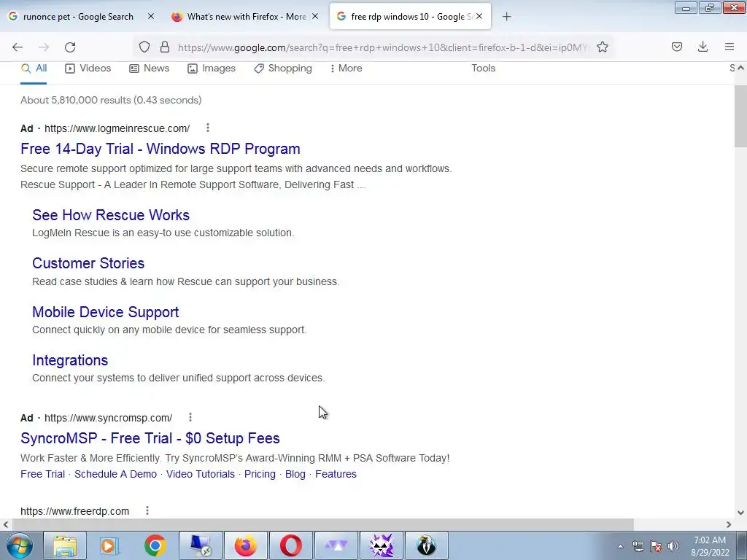Screen dimensions: 747x560
Task: Open options menu for syncromsp ad
Action: click(x=190, y=417)
